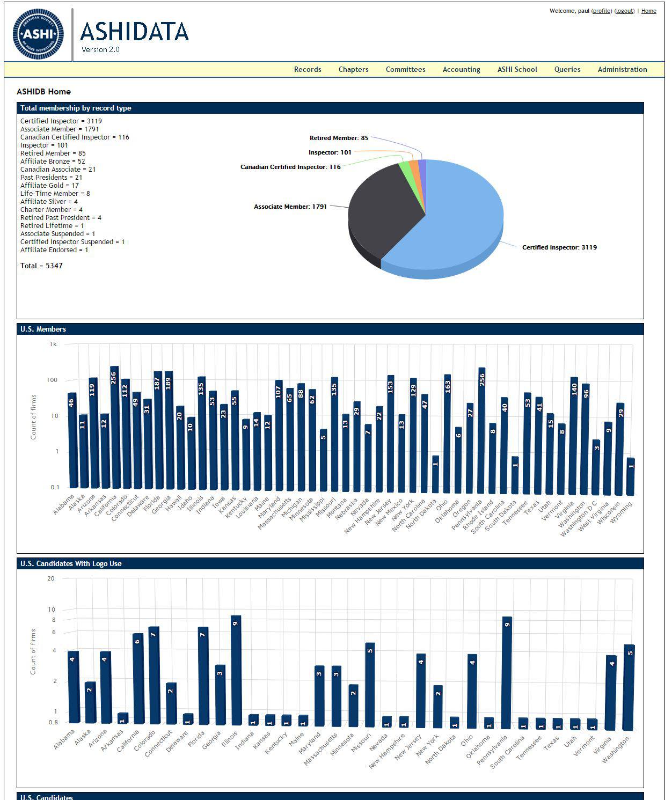
Task: Click the Washington bar labeled 96
Action: click(x=585, y=439)
